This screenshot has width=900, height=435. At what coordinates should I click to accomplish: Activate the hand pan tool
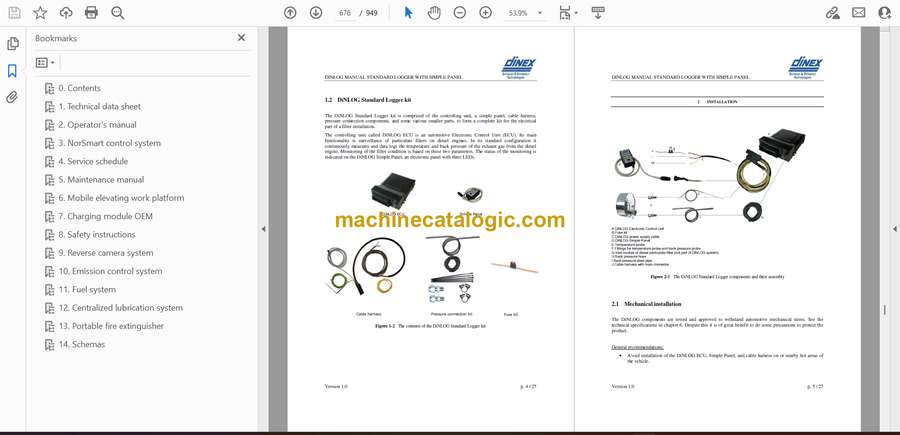pos(435,13)
